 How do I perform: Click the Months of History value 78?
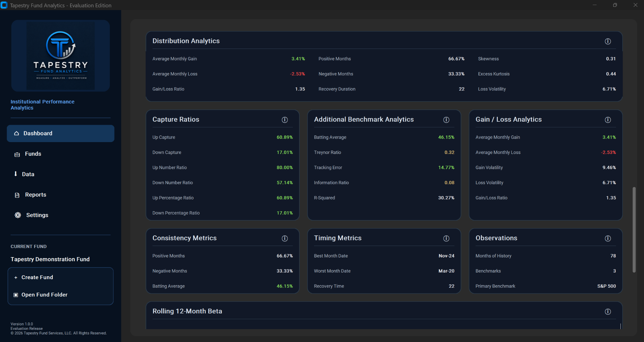(613, 256)
